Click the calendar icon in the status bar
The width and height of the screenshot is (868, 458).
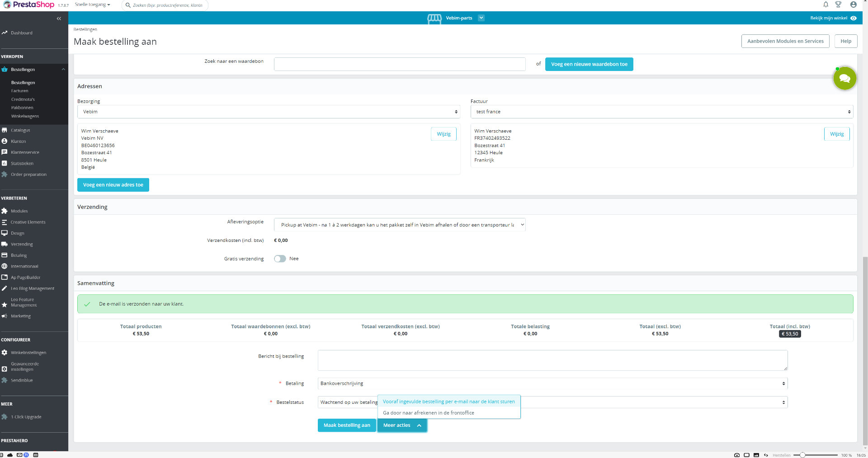(36, 455)
